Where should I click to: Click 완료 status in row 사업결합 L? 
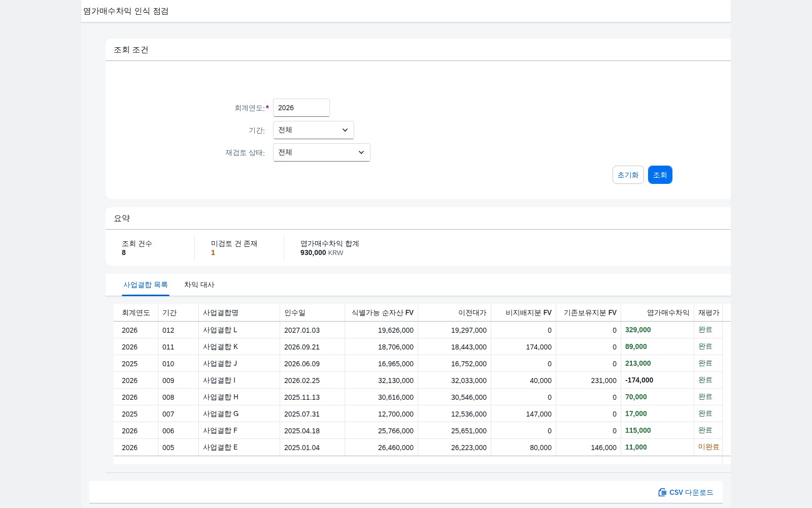705,330
